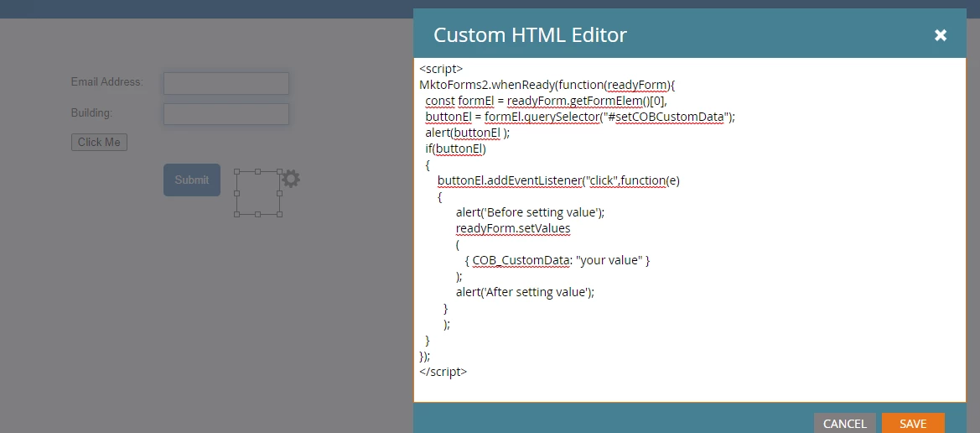Click the alert(buttonEl ) line
This screenshot has height=433, width=980.
point(468,133)
